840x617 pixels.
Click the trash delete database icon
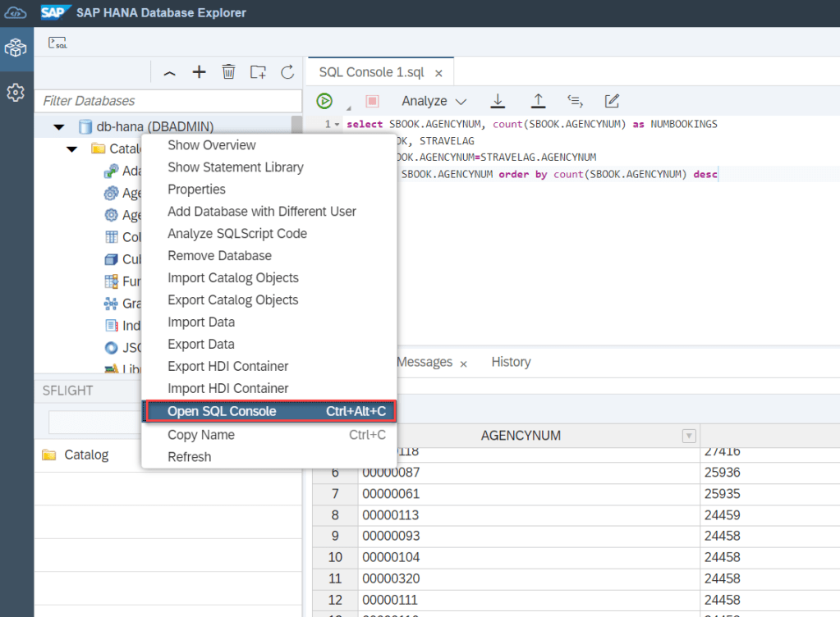[228, 72]
